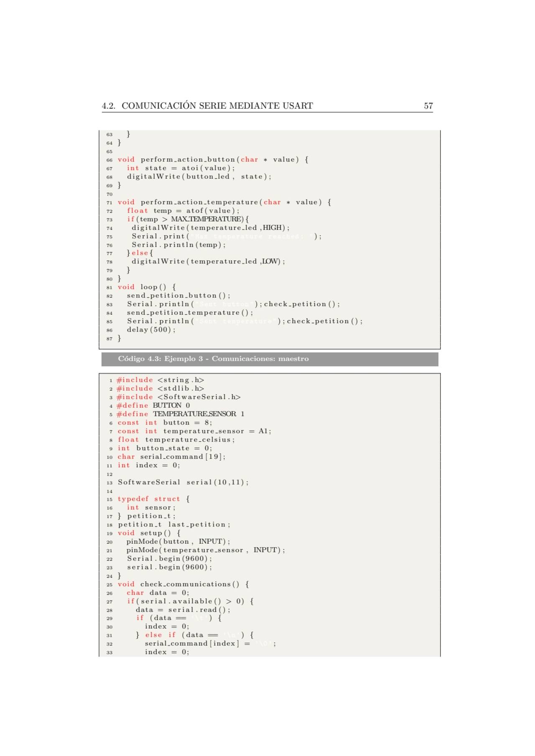This screenshot has height=756, width=535.
Task: Click the header '4.2. COMUNICACIÓN SERIE MEDIANTE USART'
Action: pos(207,106)
